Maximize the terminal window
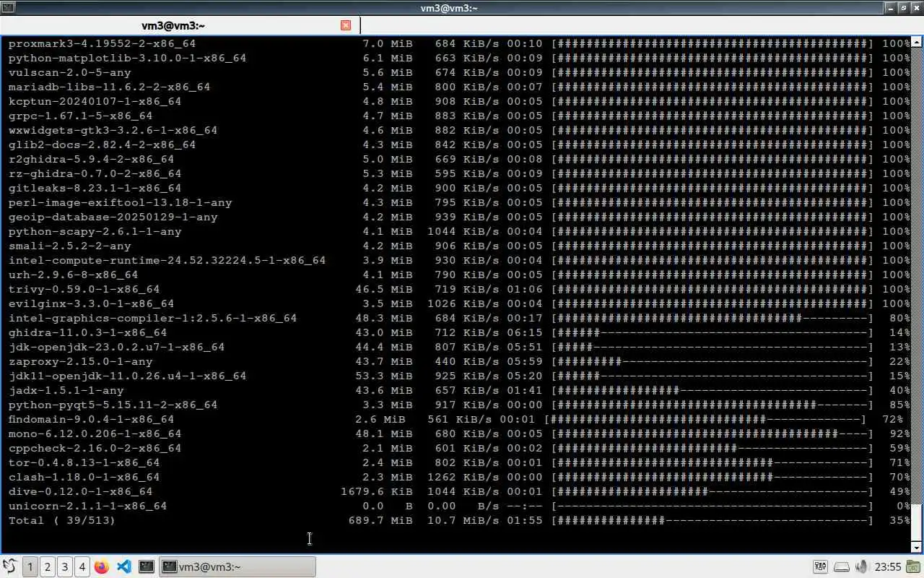The image size is (924, 578). point(903,8)
